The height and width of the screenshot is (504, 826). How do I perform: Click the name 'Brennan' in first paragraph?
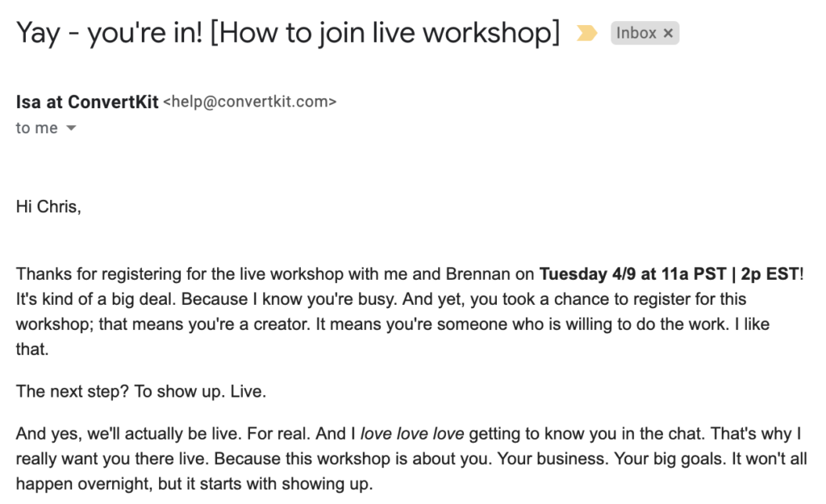tap(478, 274)
